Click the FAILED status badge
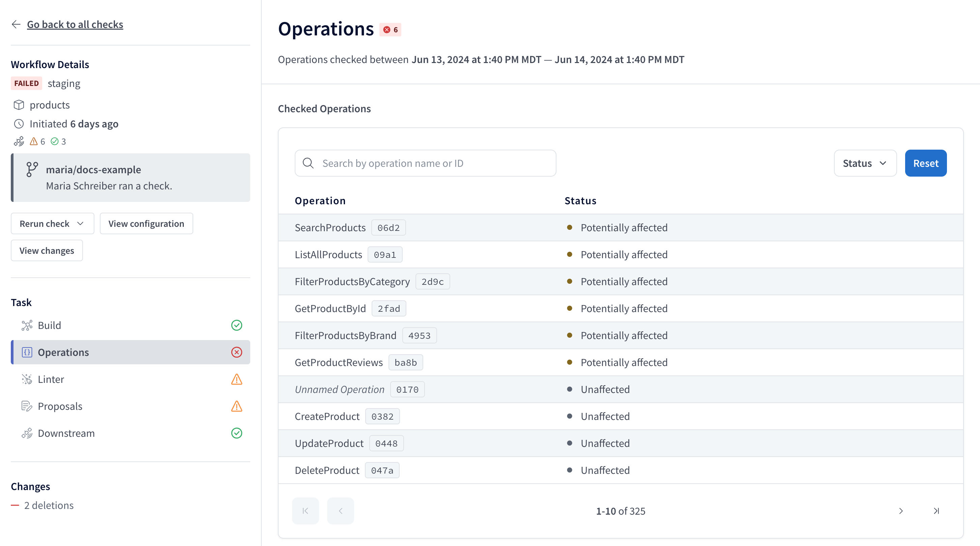Image resolution: width=980 pixels, height=546 pixels. point(27,83)
